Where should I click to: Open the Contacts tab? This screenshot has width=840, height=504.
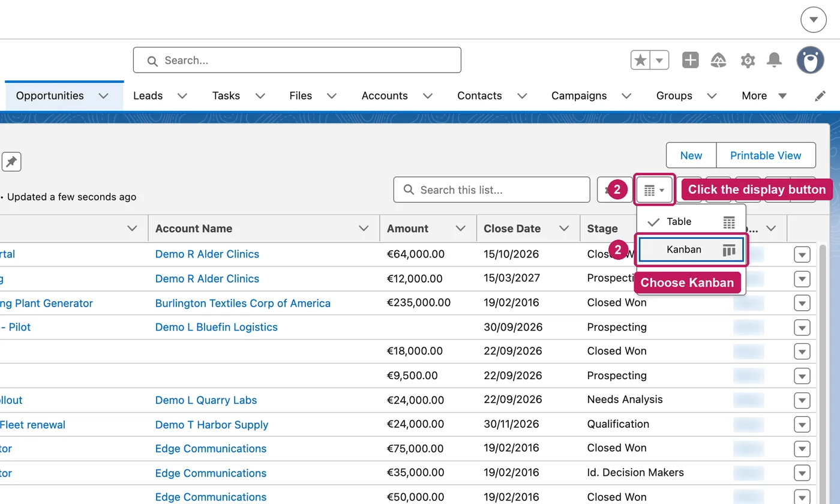pos(479,96)
